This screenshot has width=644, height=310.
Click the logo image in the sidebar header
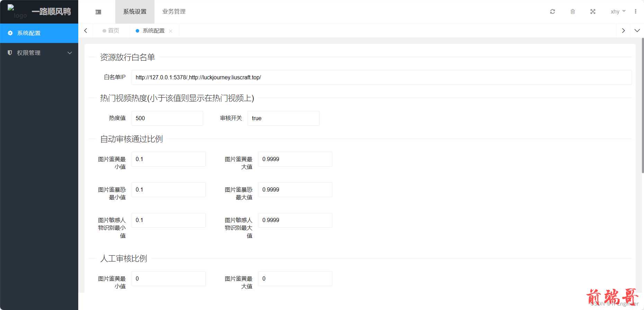17,11
